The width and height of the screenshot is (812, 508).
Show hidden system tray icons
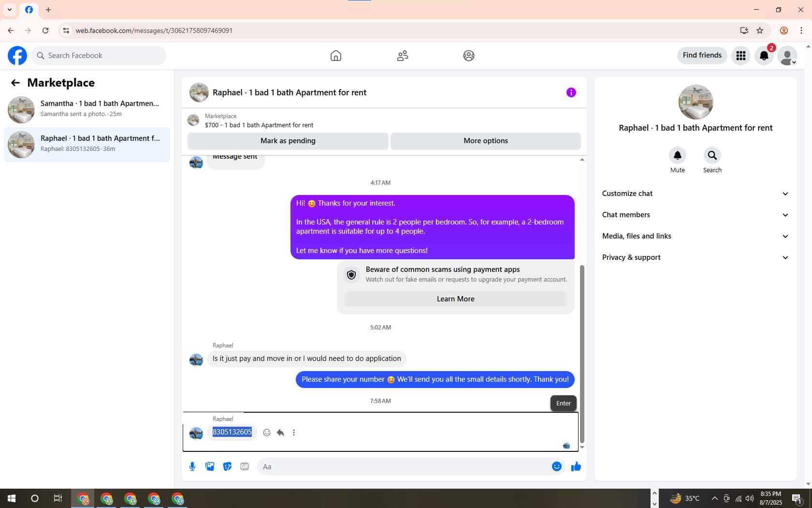coord(714,498)
